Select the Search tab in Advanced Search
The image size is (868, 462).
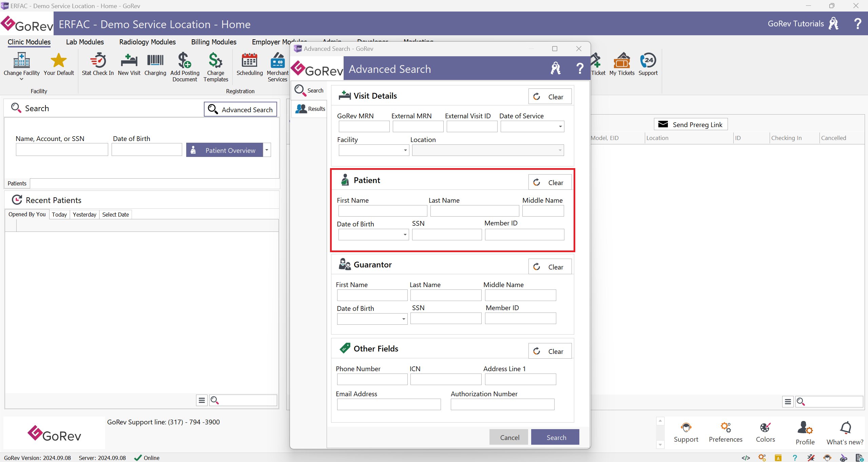coord(309,90)
